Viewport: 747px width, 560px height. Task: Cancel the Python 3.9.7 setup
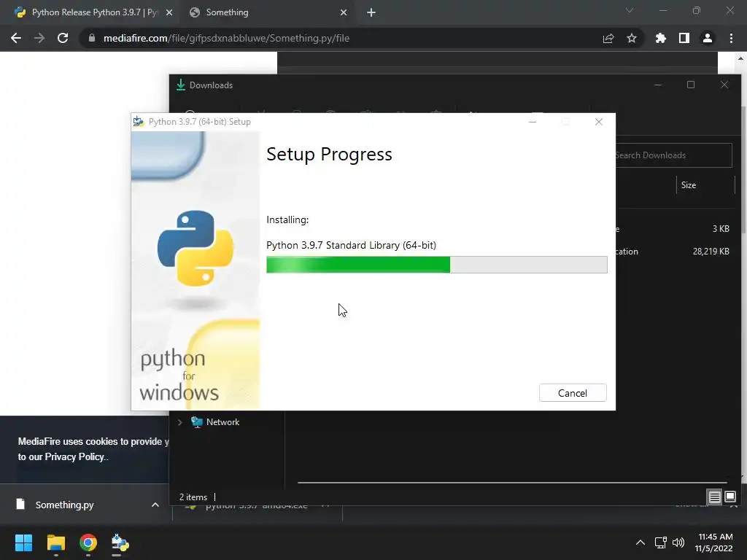[x=573, y=393]
